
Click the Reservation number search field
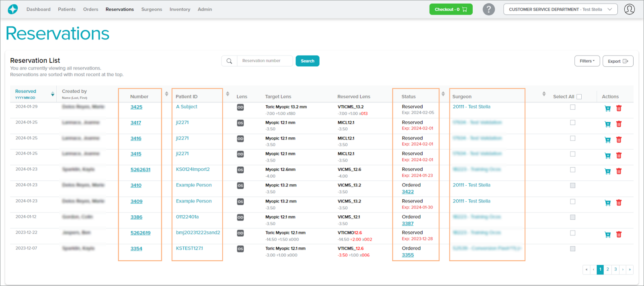(x=265, y=61)
